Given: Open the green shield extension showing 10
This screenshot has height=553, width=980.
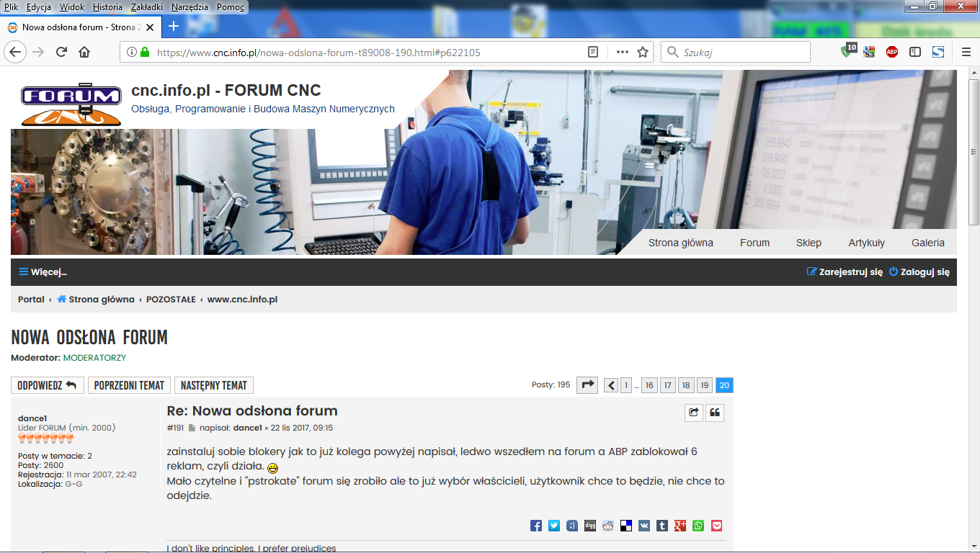Looking at the screenshot, I should coord(848,51).
